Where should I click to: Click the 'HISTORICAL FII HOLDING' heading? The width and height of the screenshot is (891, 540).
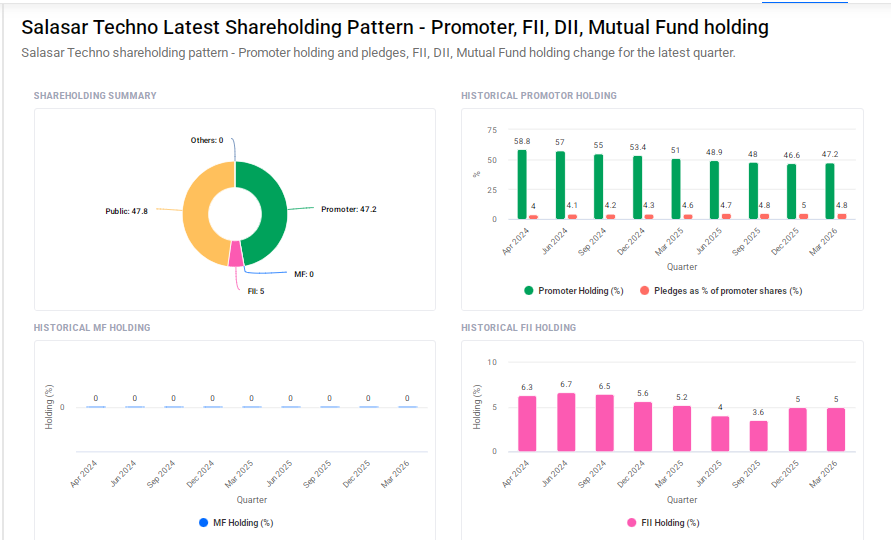pyautogui.click(x=518, y=327)
